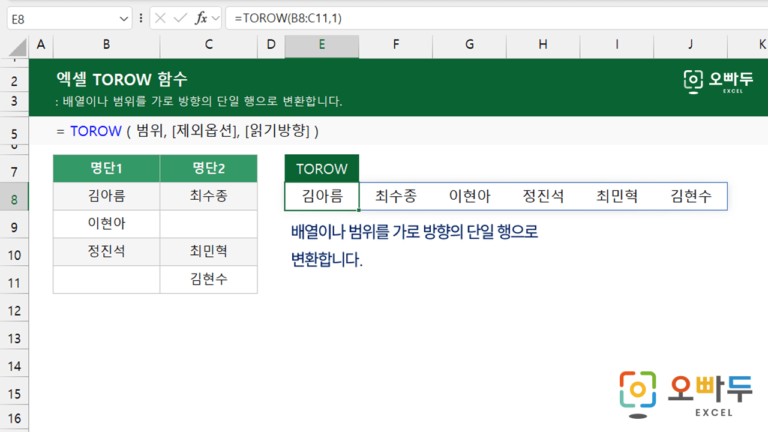The height and width of the screenshot is (432, 768).
Task: Click the TOROW header cell in E7
Action: (322, 168)
